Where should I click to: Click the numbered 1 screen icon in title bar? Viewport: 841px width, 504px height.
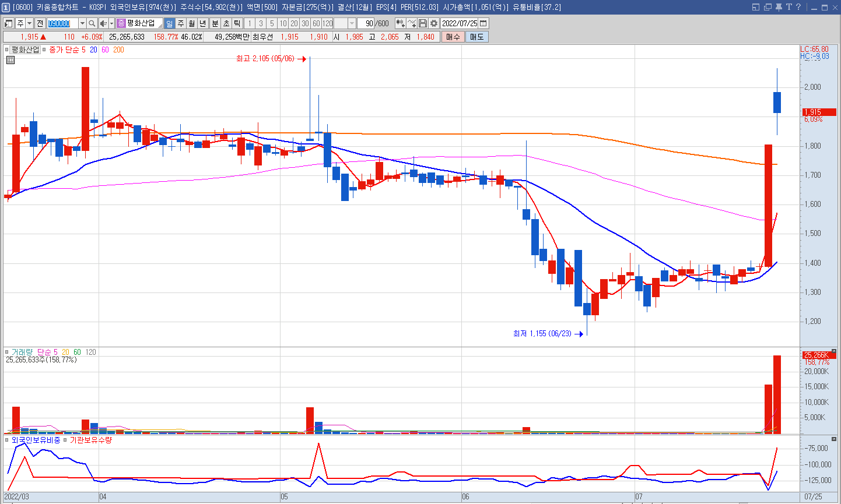[x=6, y=7]
